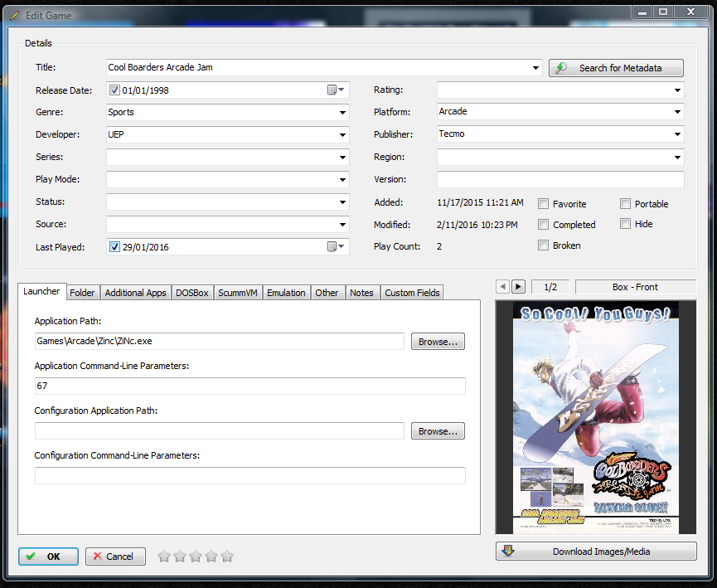Screen dimensions: 717x588
Task: Expand the Play Mode dropdown
Action: 342,180
